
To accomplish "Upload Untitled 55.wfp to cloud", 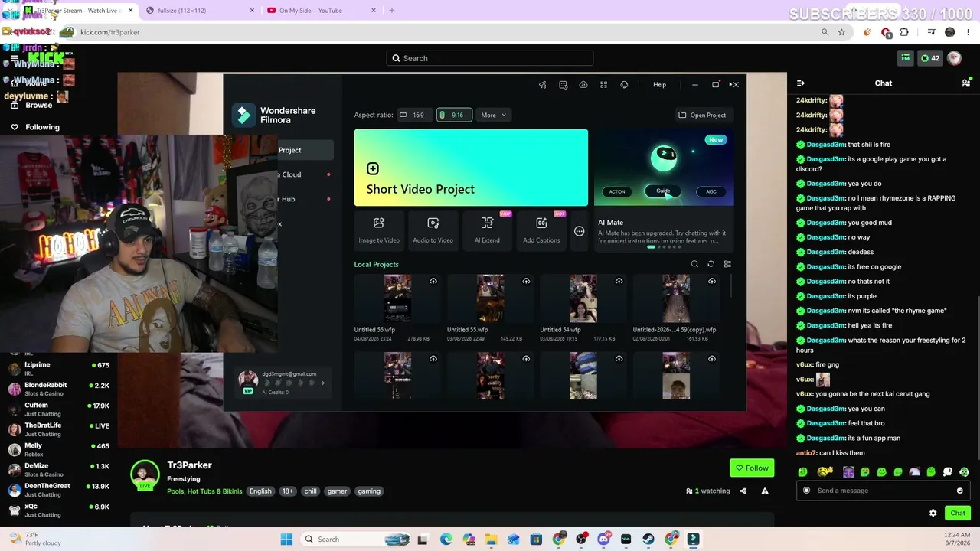I will click(526, 282).
